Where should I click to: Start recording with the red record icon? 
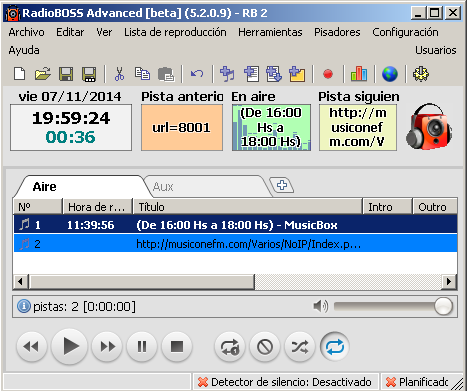(x=328, y=74)
